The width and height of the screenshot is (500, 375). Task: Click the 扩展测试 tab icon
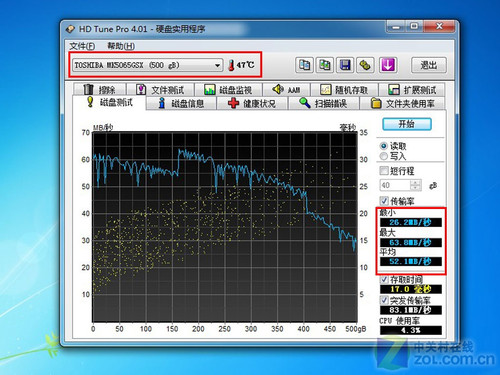coord(394,89)
